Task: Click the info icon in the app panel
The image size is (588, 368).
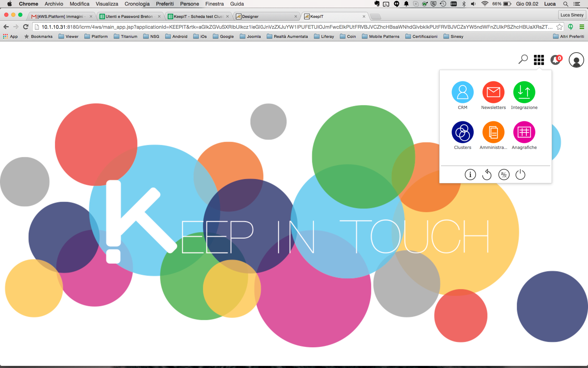Action: [x=470, y=174]
